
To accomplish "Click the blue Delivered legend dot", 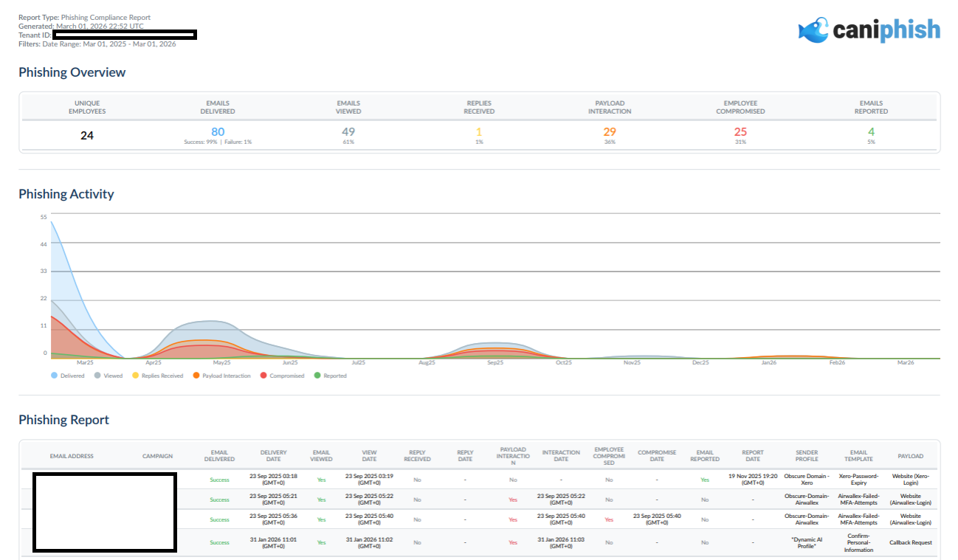I will click(x=55, y=376).
